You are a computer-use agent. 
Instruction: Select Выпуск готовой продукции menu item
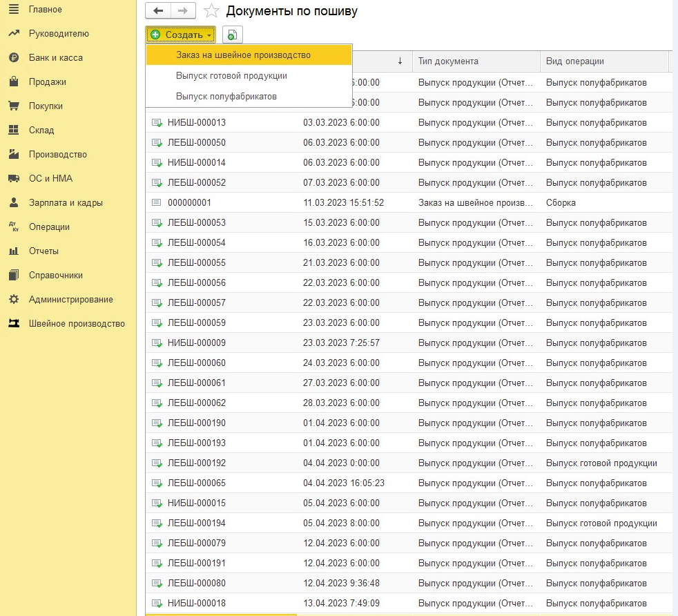(x=249, y=76)
